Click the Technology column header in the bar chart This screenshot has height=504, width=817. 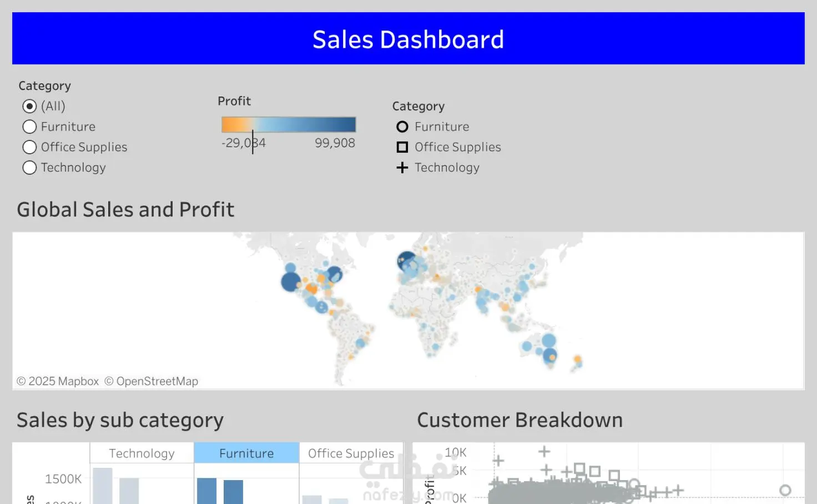pyautogui.click(x=142, y=453)
